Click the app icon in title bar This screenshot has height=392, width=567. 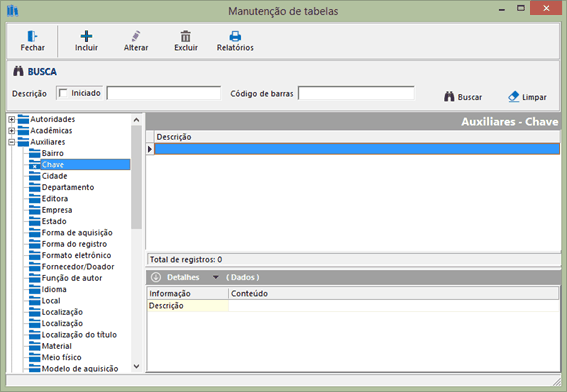click(12, 11)
